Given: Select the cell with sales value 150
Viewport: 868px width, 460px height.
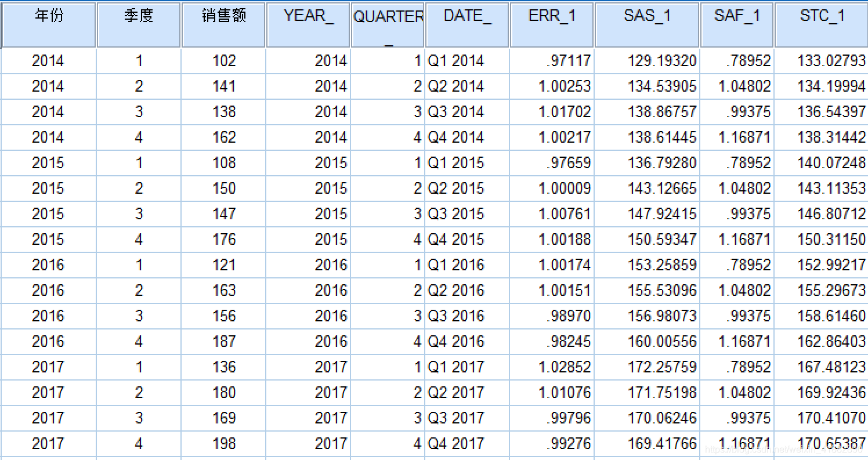Looking at the screenshot, I should tap(223, 189).
